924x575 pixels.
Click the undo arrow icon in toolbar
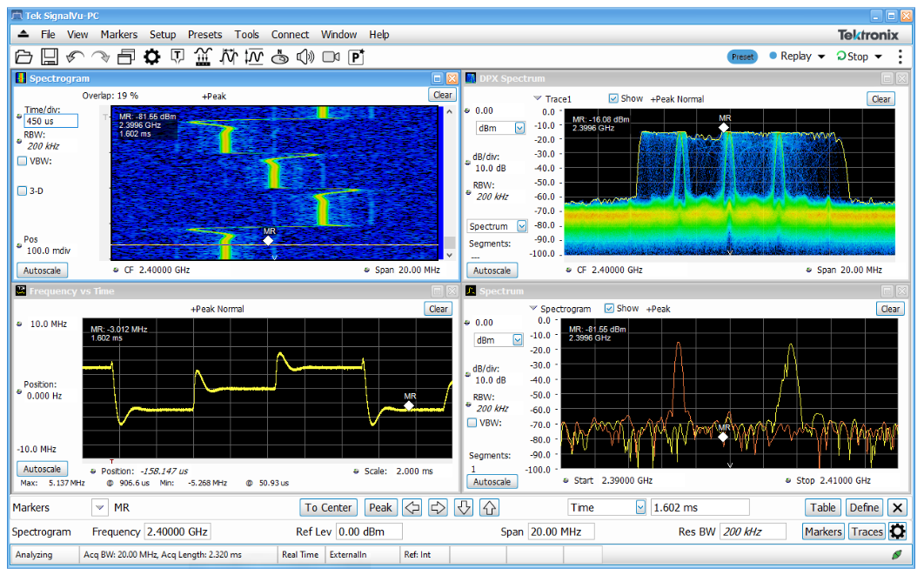pyautogui.click(x=75, y=57)
